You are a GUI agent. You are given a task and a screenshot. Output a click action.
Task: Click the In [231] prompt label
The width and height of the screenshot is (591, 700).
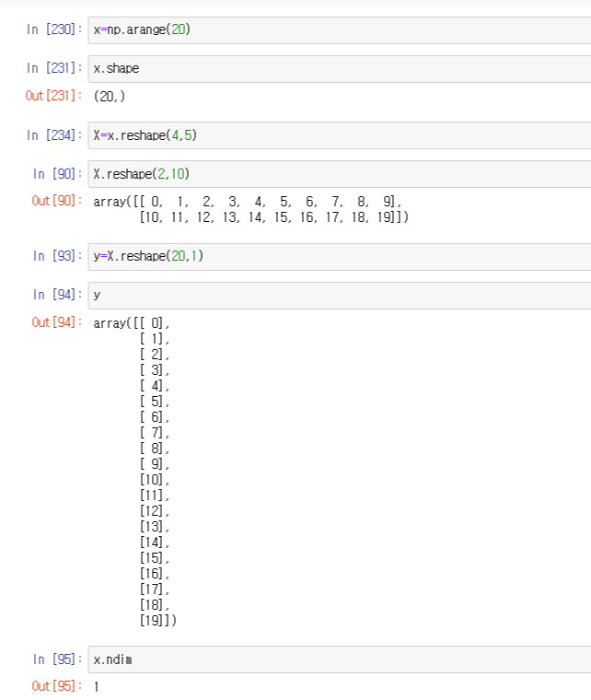[54, 68]
